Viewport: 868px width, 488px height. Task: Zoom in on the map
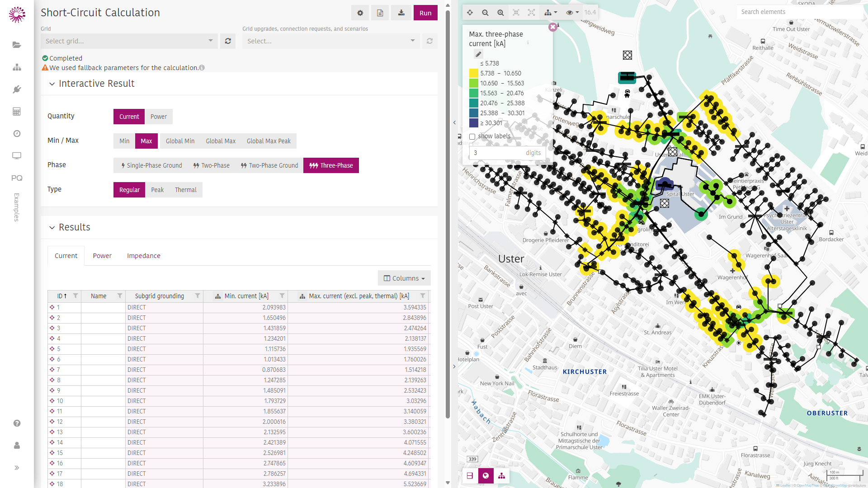click(500, 13)
